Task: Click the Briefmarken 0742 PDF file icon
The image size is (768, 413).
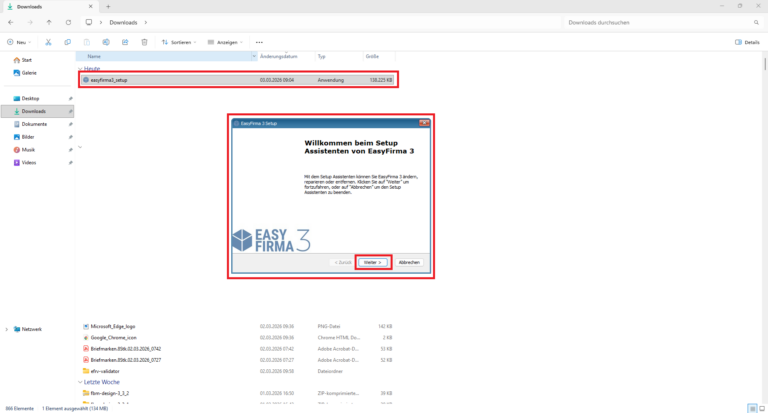Action: 86,349
